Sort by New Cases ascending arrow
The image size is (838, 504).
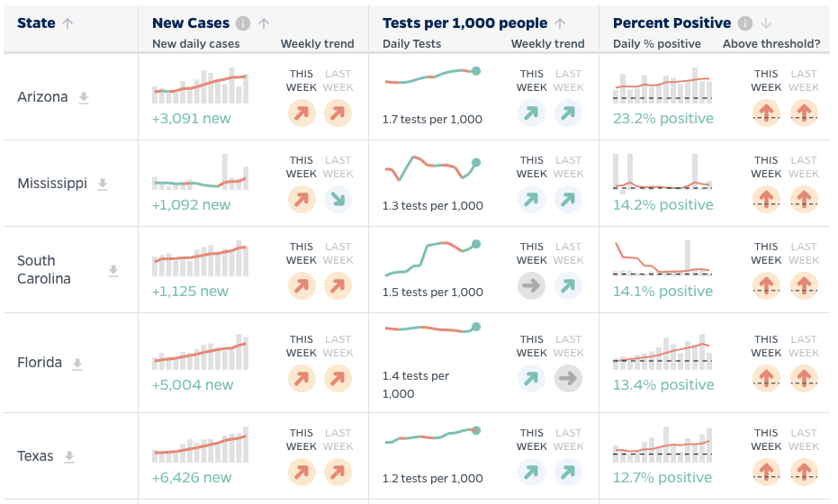[264, 24]
